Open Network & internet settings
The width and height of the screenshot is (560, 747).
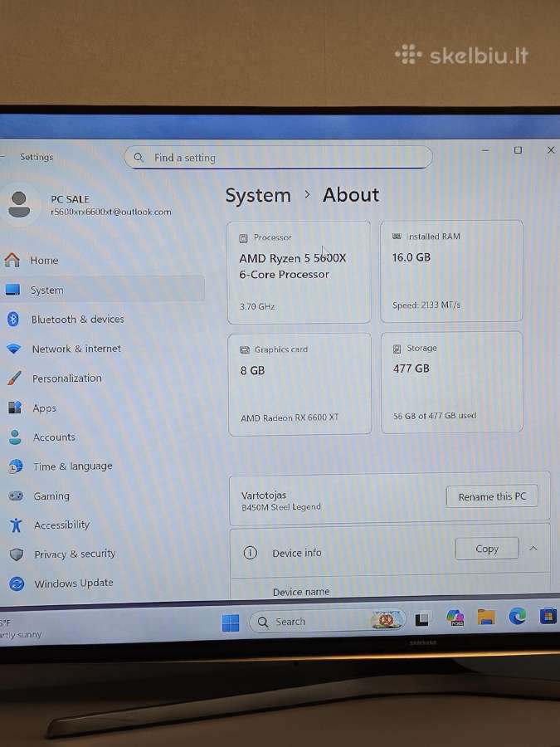[x=102, y=349]
